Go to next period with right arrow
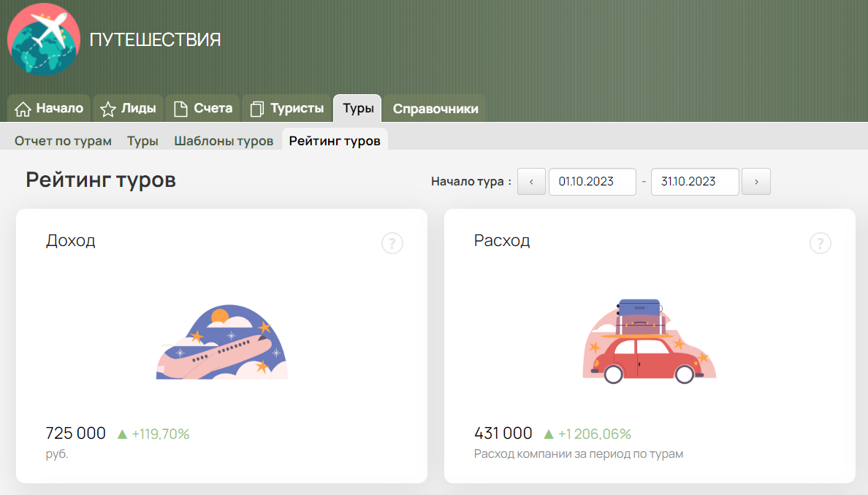868x495 pixels. coord(756,182)
